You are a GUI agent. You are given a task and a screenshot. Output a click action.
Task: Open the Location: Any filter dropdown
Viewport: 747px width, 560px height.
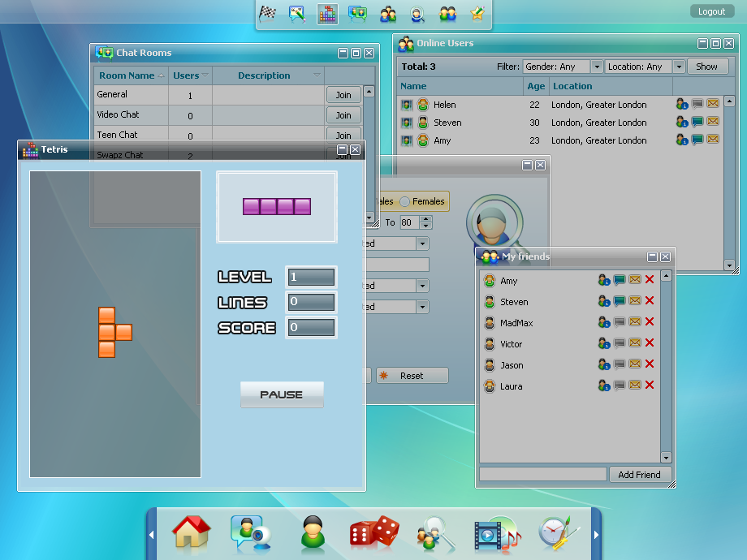tap(680, 67)
